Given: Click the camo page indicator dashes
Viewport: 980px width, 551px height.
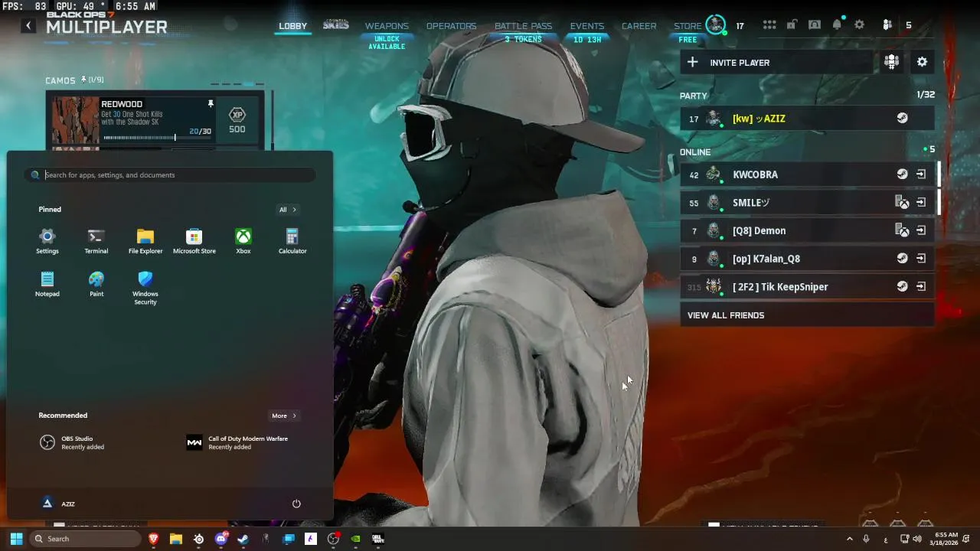Looking at the screenshot, I should pyautogui.click(x=237, y=84).
